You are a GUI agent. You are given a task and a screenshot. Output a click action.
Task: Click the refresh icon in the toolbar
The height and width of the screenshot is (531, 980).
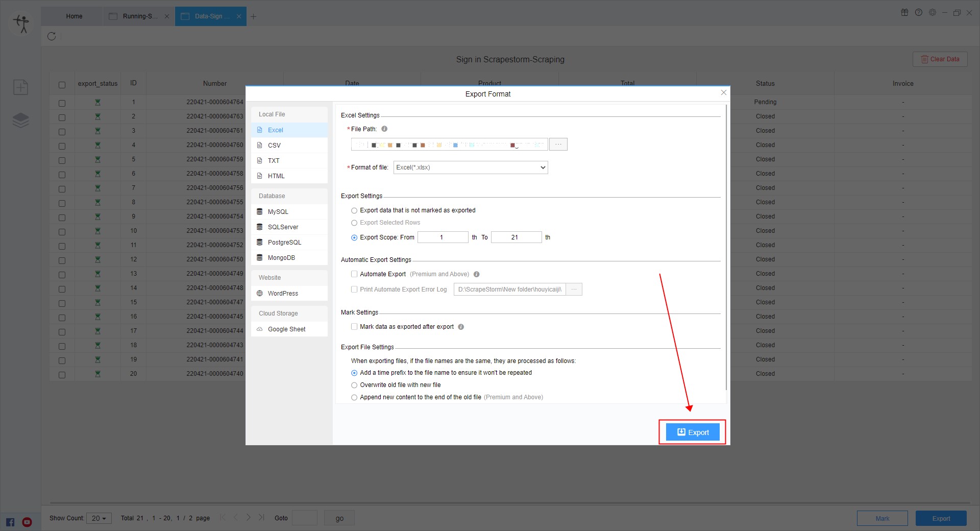52,36
